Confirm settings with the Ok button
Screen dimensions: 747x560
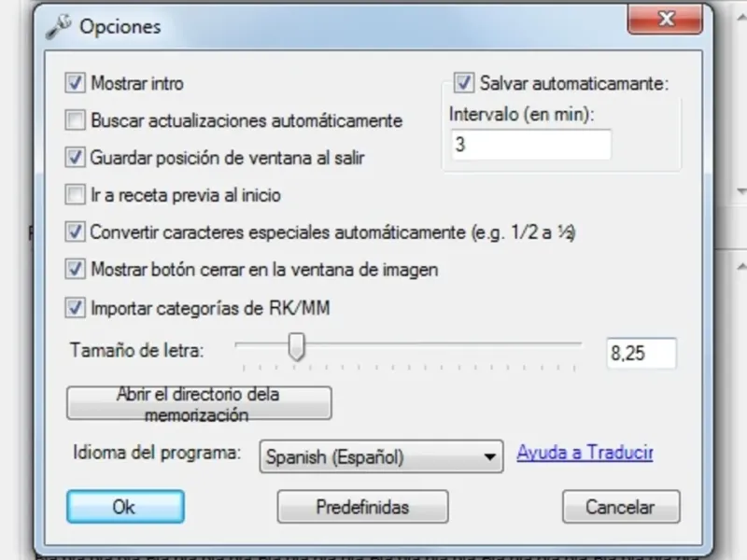click(125, 507)
